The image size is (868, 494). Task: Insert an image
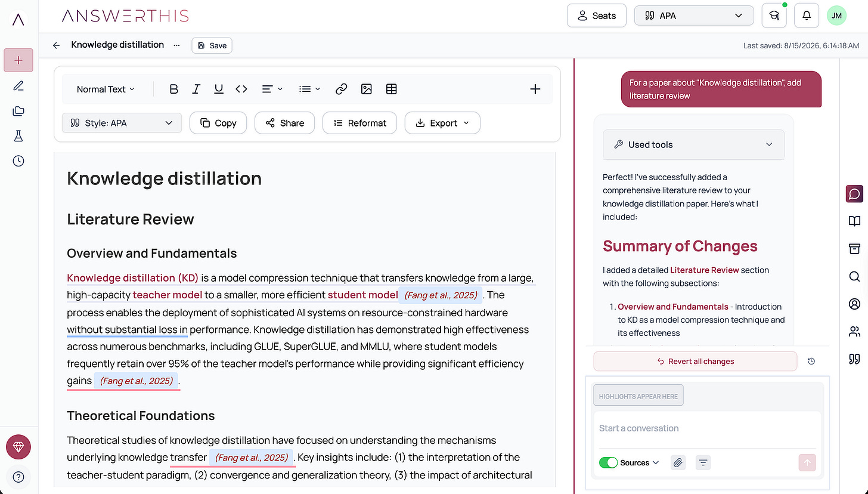click(x=366, y=89)
